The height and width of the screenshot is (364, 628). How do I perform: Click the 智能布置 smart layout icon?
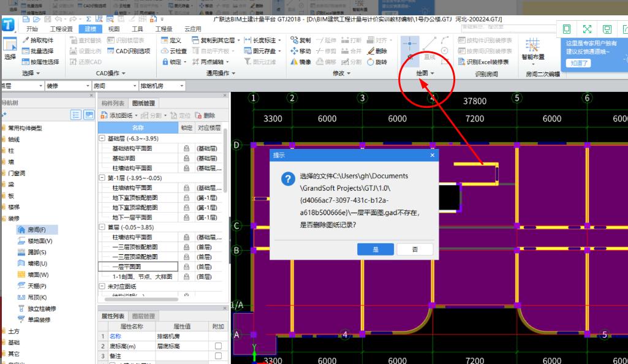click(x=532, y=49)
